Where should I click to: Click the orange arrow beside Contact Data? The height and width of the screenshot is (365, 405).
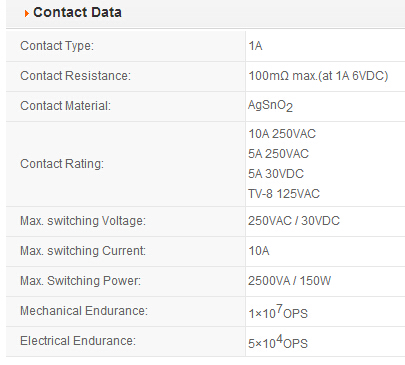(x=27, y=14)
